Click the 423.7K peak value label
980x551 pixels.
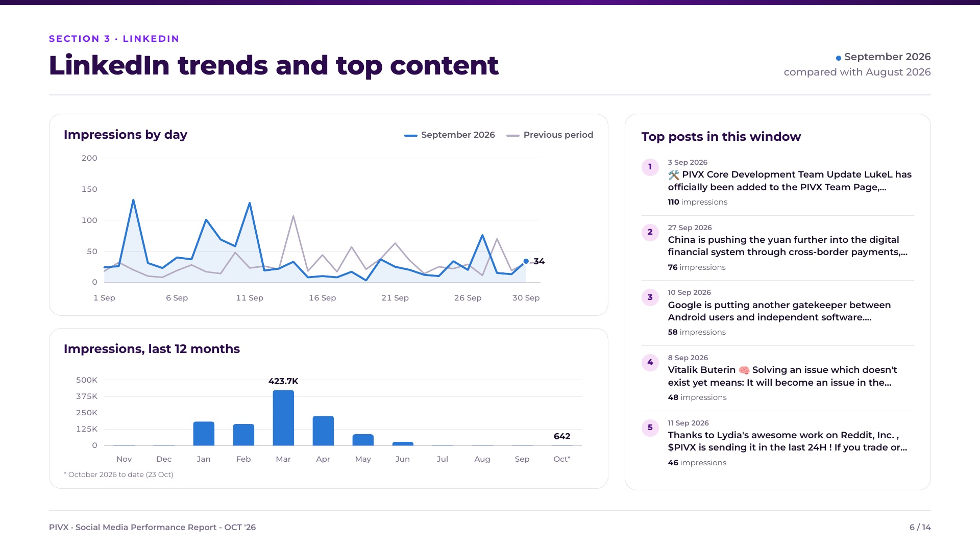tap(283, 382)
